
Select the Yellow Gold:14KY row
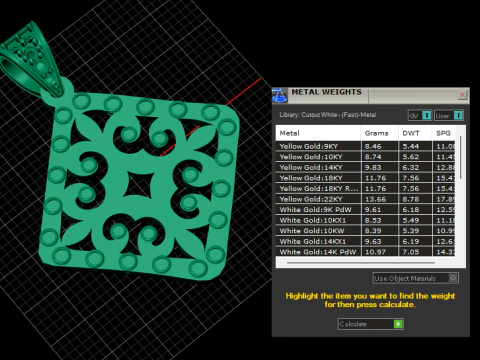pos(365,167)
